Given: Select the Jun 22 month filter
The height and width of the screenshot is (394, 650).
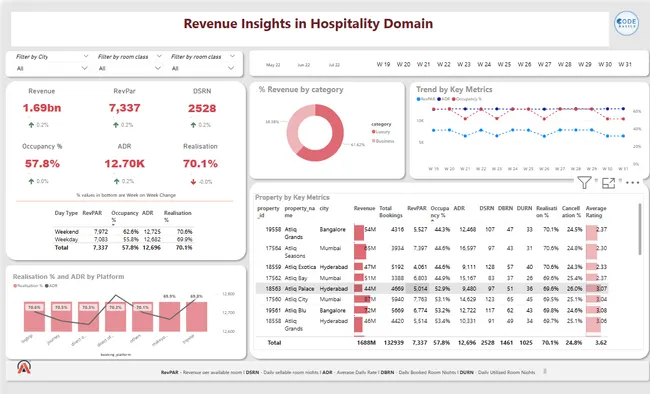Looking at the screenshot, I should (303, 65).
